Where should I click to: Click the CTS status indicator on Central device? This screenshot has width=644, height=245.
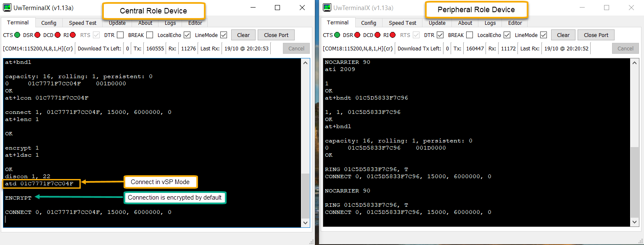click(x=18, y=35)
